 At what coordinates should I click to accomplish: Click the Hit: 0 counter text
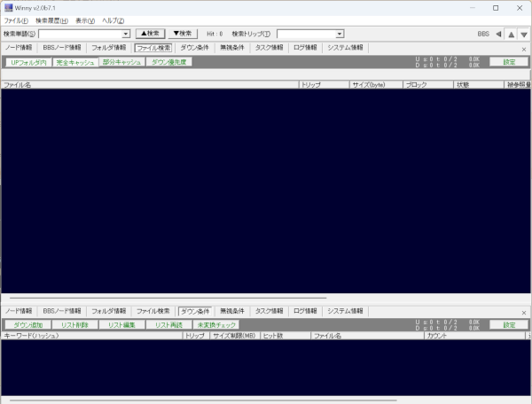click(x=215, y=34)
